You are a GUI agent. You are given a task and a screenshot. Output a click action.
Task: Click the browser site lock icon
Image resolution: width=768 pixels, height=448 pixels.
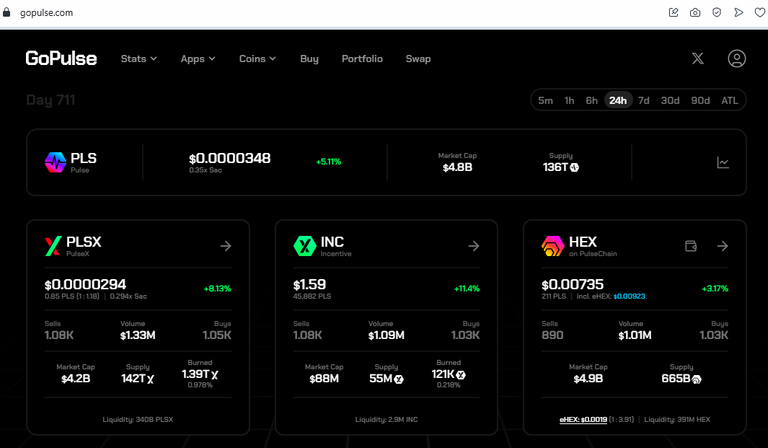pos(6,12)
